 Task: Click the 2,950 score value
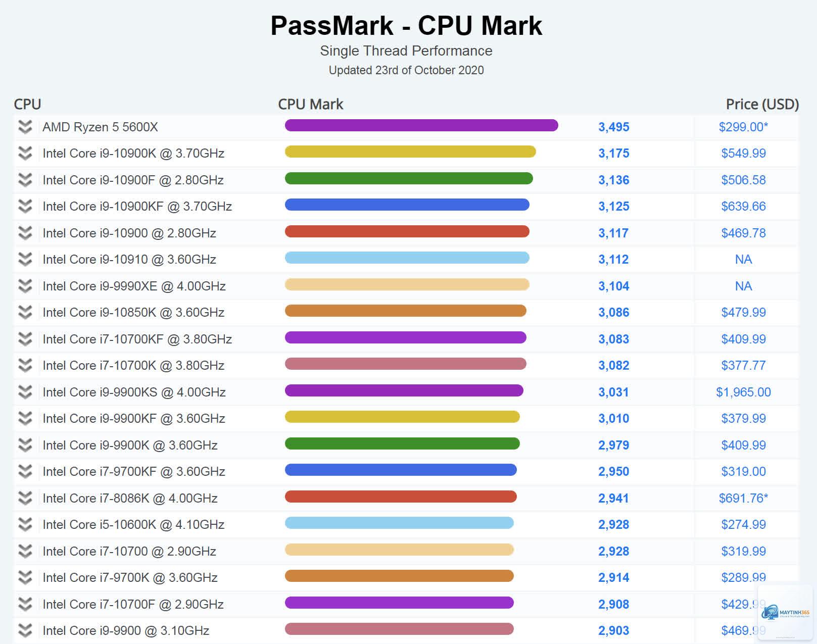[614, 471]
